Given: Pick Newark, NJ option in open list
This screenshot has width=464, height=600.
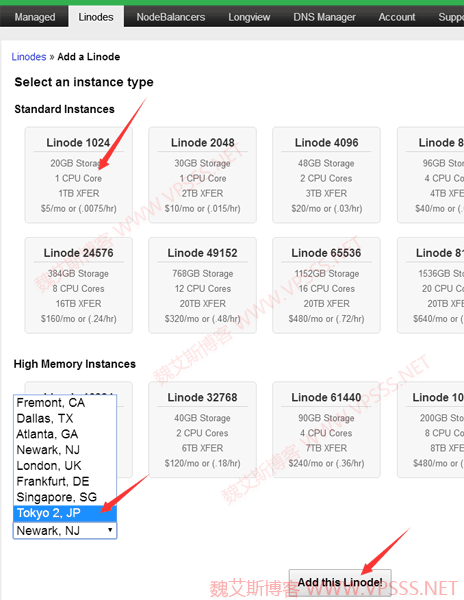Looking at the screenshot, I should [x=65, y=450].
